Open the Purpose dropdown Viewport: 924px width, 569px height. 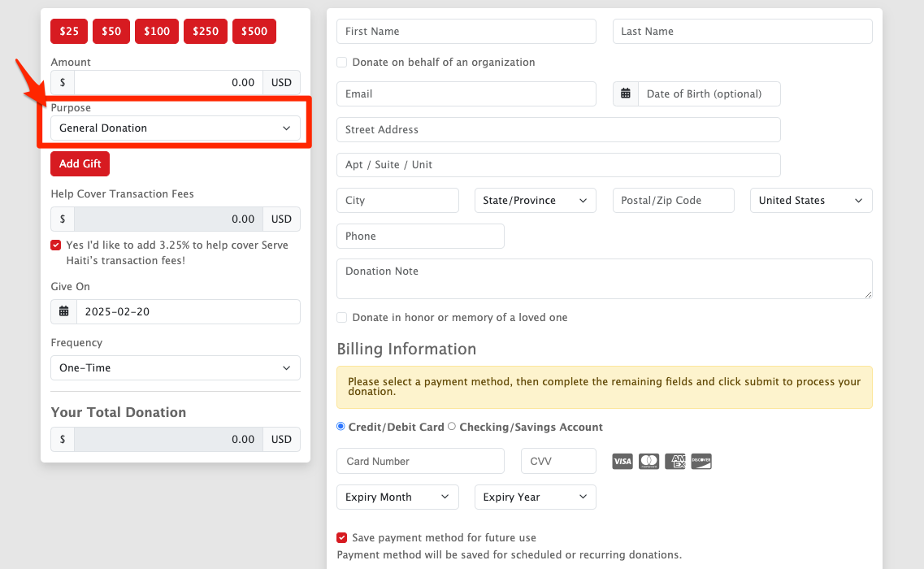pos(175,128)
